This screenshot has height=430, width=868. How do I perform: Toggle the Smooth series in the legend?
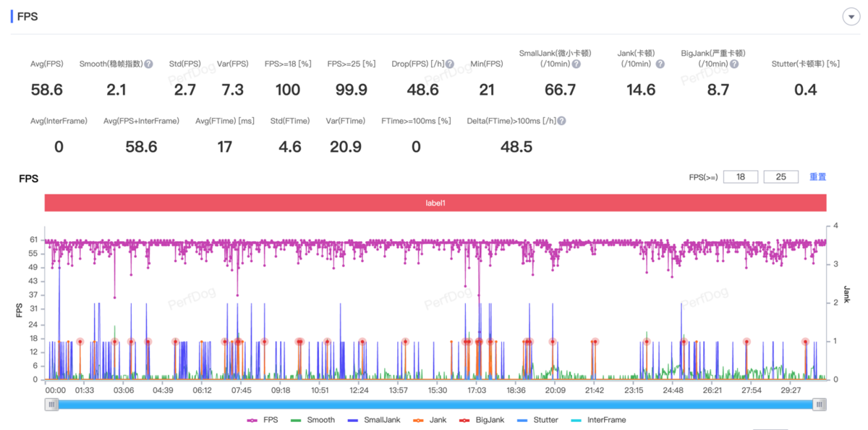[312, 420]
